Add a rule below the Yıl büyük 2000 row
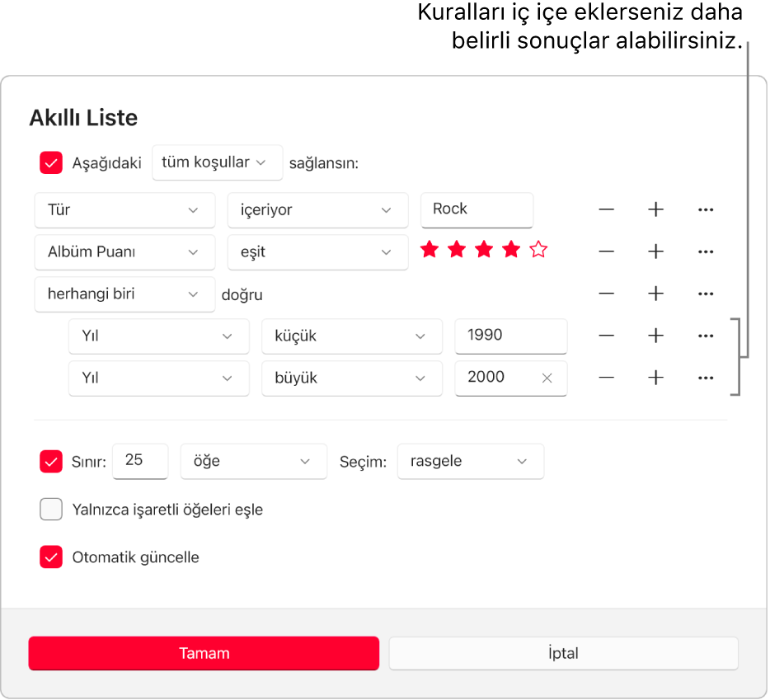The height and width of the screenshot is (700, 770). 655,378
